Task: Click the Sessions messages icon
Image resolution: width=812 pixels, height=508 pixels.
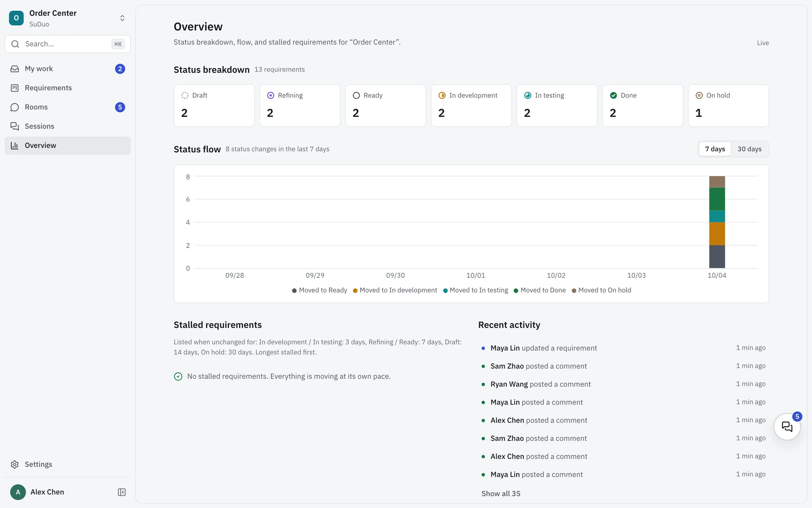Action: click(15, 126)
